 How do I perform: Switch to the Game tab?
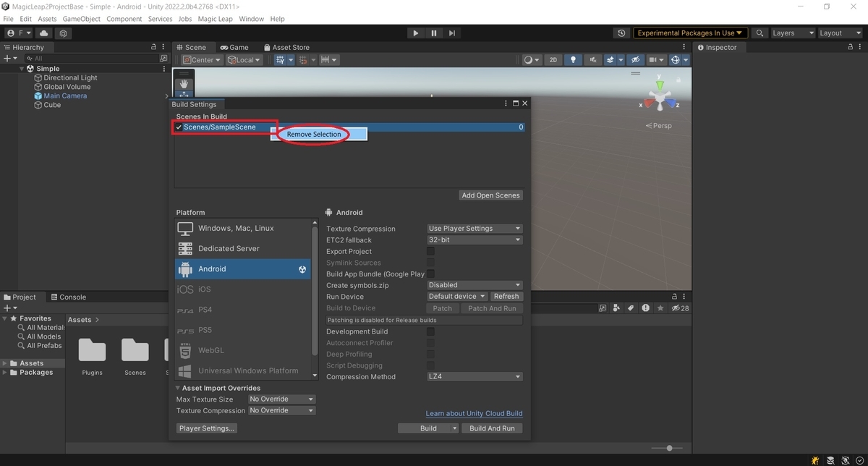coord(234,47)
